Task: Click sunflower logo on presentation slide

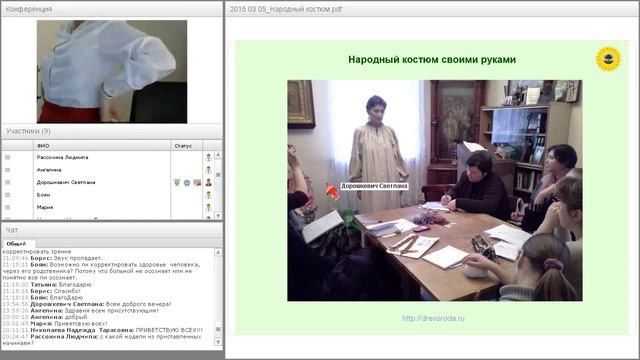Action: point(608,59)
